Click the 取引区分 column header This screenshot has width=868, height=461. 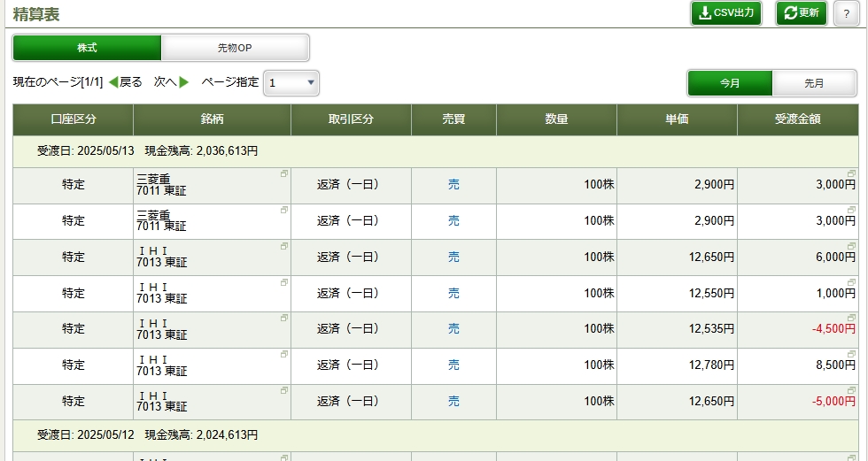click(351, 119)
